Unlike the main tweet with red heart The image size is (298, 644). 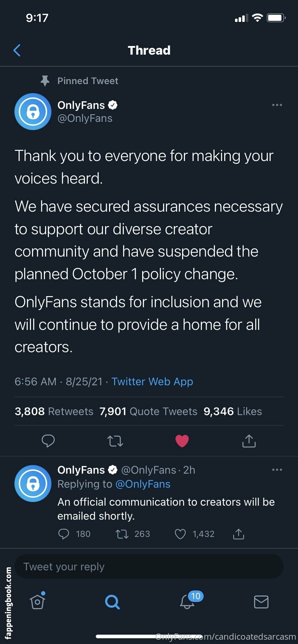182,441
